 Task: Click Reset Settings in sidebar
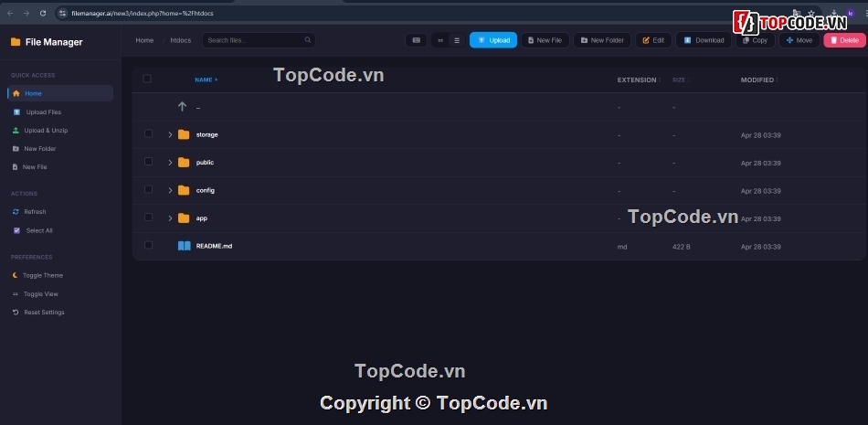(x=60, y=312)
